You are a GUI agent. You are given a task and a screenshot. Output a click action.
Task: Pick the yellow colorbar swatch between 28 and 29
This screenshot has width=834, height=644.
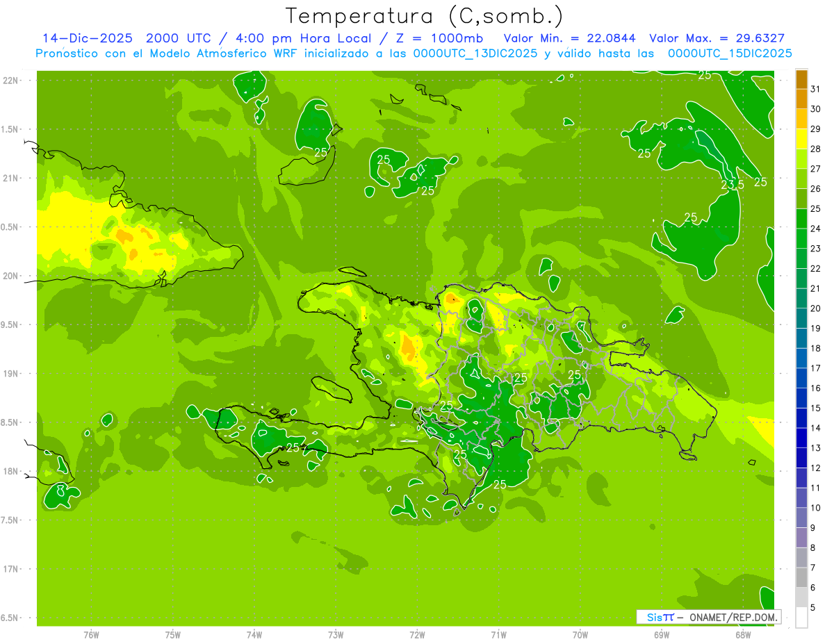(x=801, y=139)
